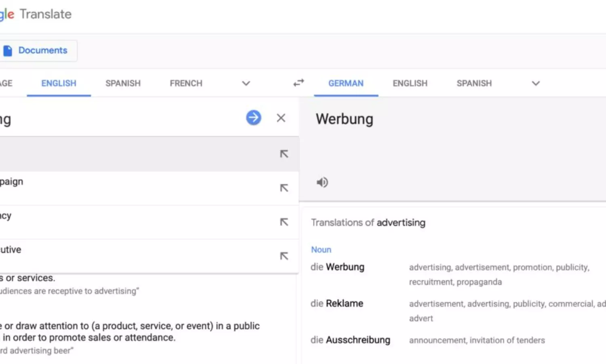Select the French source language tab
This screenshot has height=364, width=606.
click(x=186, y=83)
